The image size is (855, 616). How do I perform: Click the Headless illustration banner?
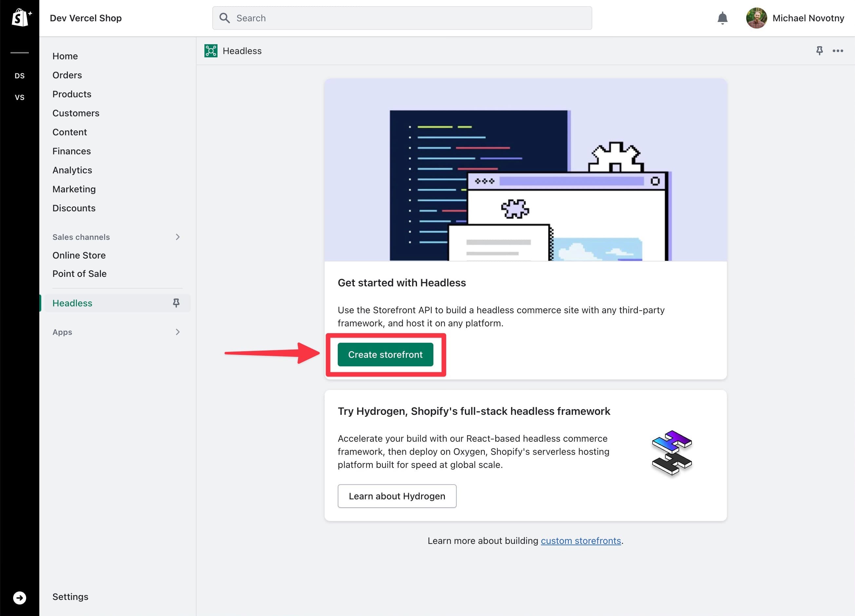525,170
